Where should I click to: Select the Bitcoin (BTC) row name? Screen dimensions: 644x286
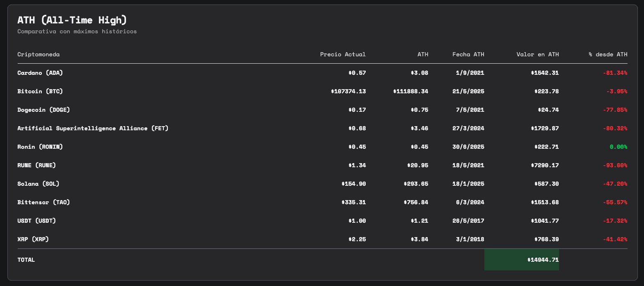[40, 91]
